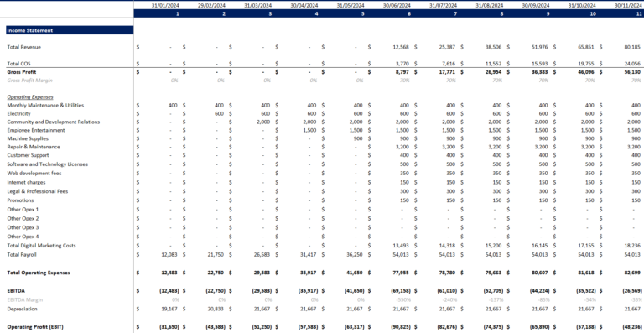
Task: Click the 29/02/2024 date header
Action: [x=211, y=6]
